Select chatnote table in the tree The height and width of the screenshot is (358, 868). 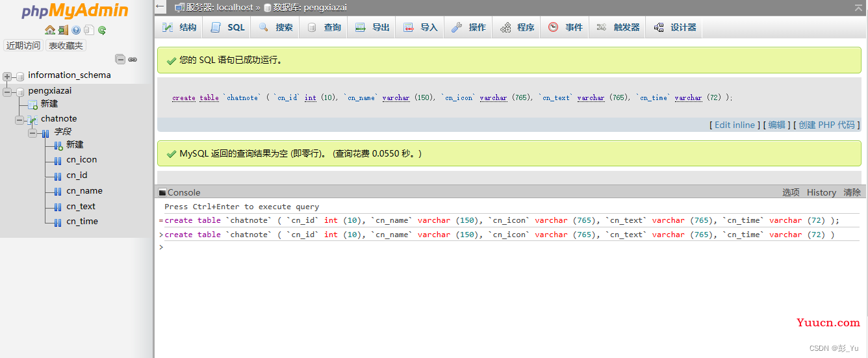tap(59, 119)
